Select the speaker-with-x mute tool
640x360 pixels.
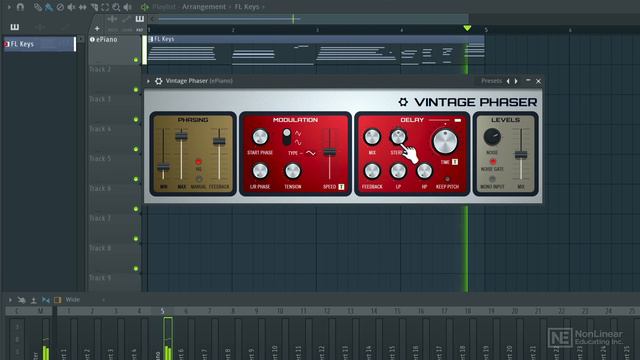coord(71,7)
